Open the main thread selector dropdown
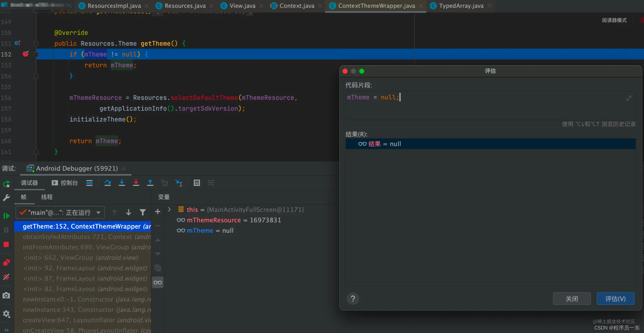The width and height of the screenshot is (644, 333). [x=60, y=212]
